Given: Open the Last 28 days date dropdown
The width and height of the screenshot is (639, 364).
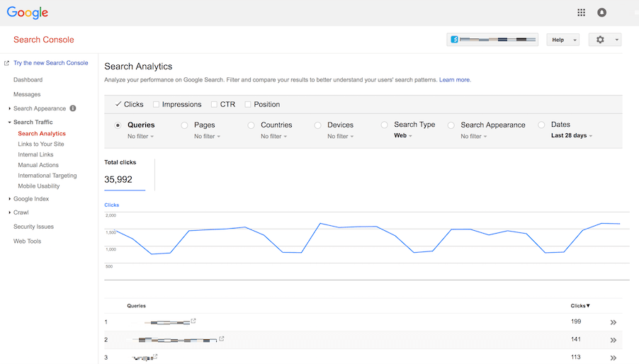Looking at the screenshot, I should (x=572, y=135).
